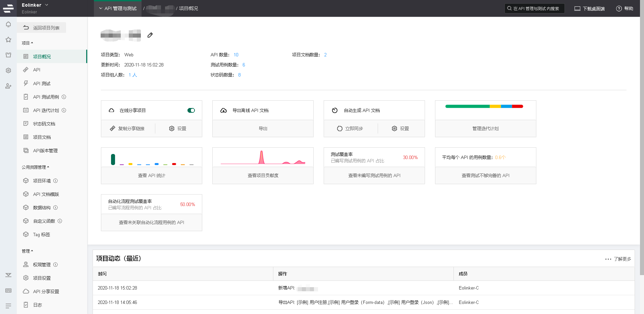
Task: Open the favorites star in left rail
Action: click(x=8, y=40)
